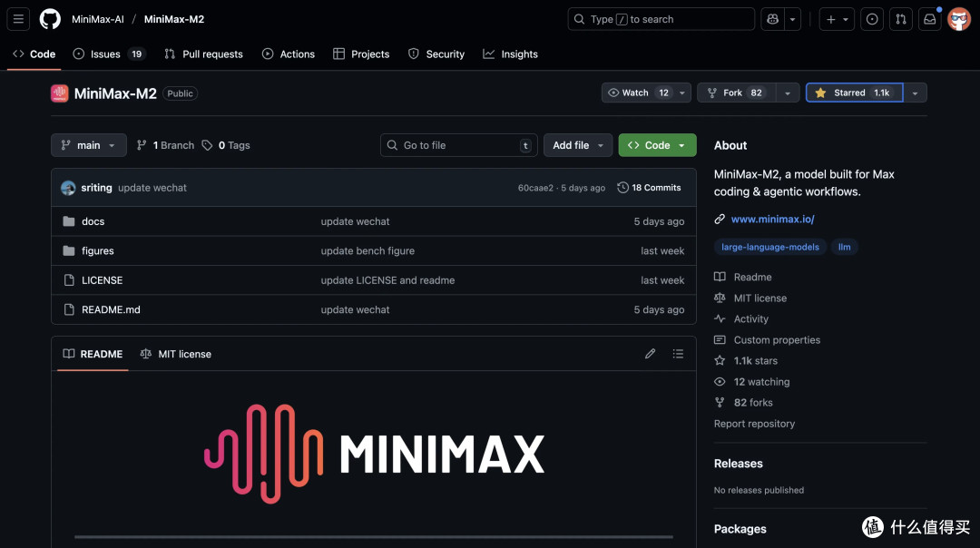Expand the Fork options dropdown arrow
Viewport: 980px width, 548px height.
788,93
